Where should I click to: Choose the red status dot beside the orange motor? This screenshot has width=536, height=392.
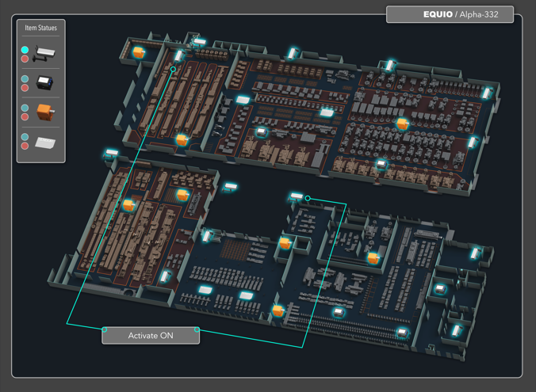pyautogui.click(x=25, y=116)
